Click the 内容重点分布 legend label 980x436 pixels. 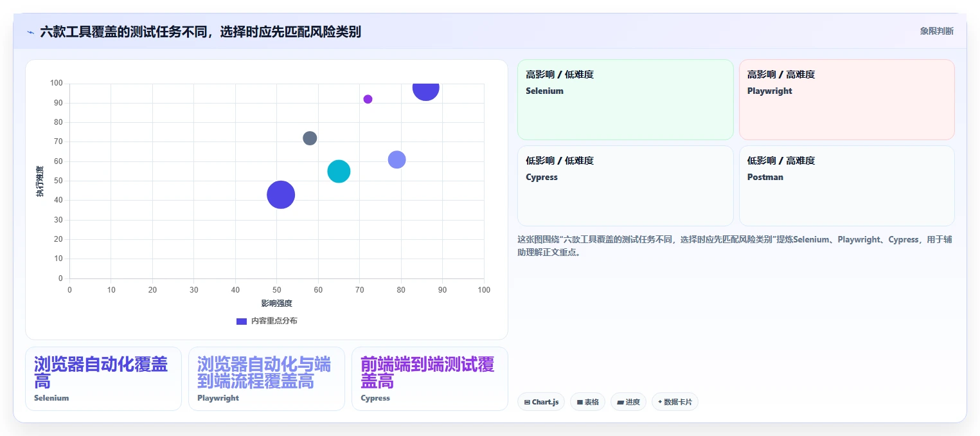tap(274, 321)
